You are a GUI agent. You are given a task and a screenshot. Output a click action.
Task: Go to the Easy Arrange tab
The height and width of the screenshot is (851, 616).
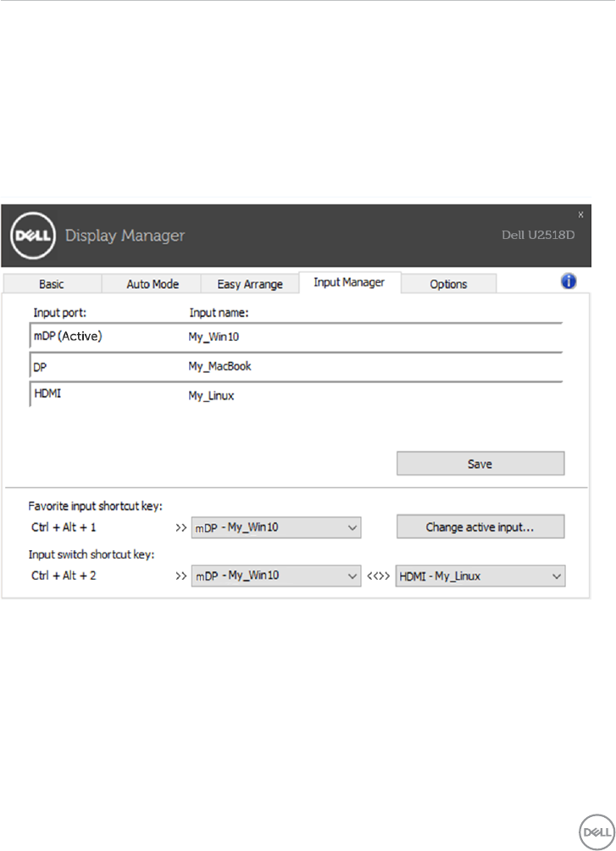click(x=250, y=284)
